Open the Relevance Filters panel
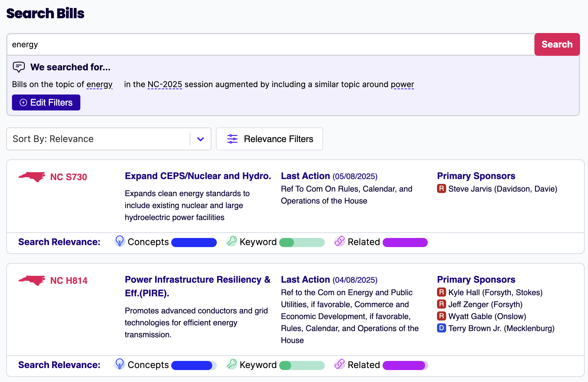The height and width of the screenshot is (382, 588). 269,139
